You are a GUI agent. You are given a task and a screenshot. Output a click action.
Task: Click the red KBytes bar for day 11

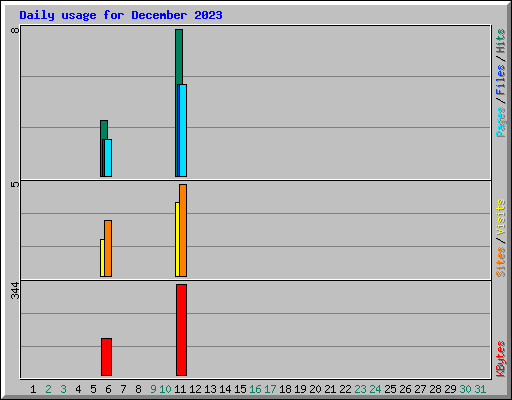pyautogui.click(x=181, y=330)
